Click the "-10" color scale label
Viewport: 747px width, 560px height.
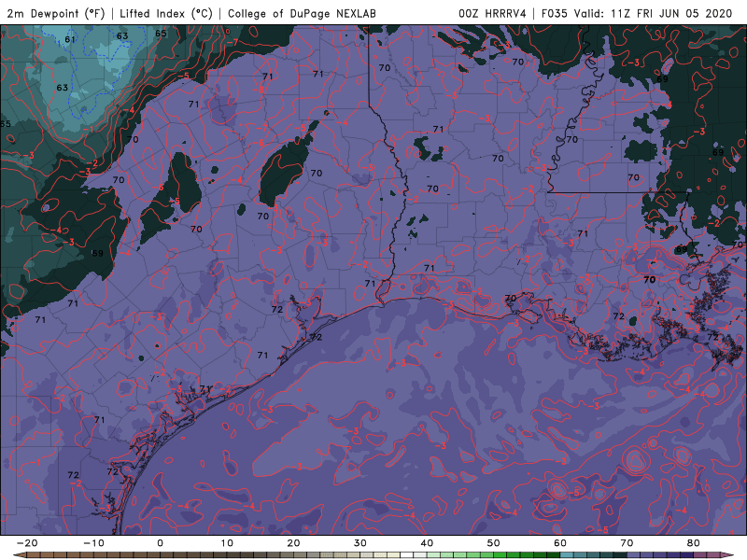[x=93, y=543]
